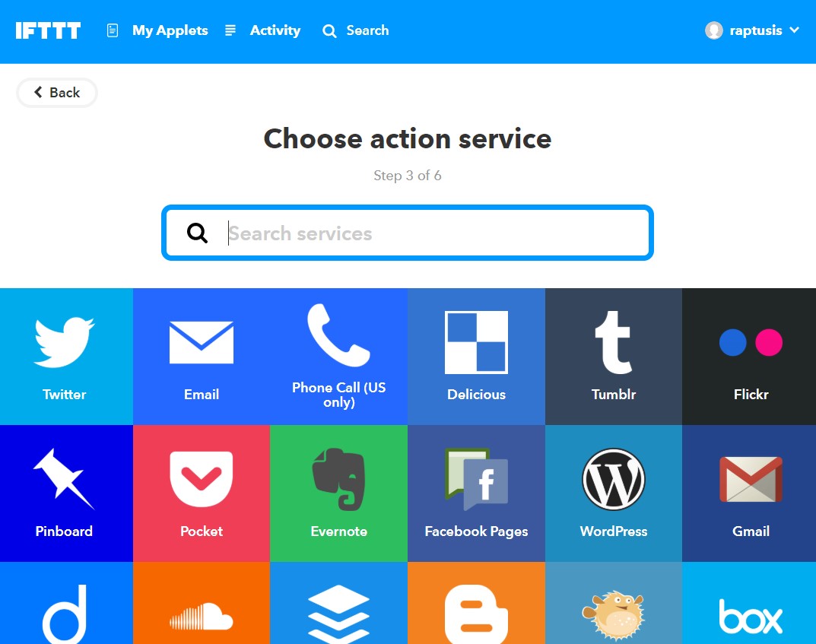Pick the Gmail service tile

[749, 493]
